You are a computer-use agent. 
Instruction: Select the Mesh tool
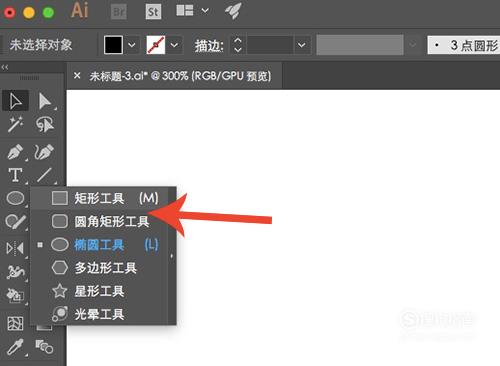click(x=15, y=323)
